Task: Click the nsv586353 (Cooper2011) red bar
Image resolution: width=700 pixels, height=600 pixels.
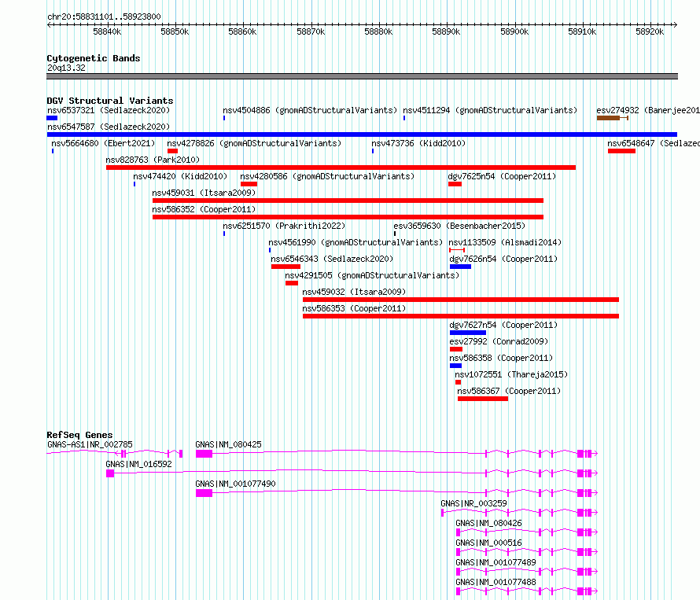Action: (461, 316)
